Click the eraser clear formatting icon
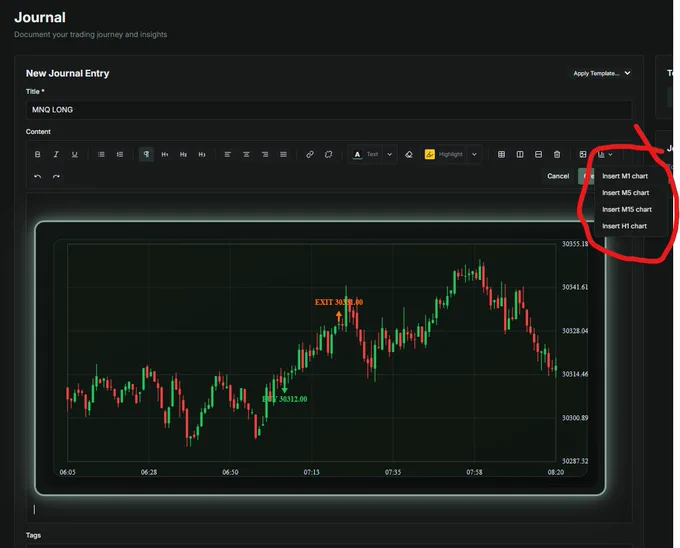The height and width of the screenshot is (548, 680). pyautogui.click(x=409, y=154)
